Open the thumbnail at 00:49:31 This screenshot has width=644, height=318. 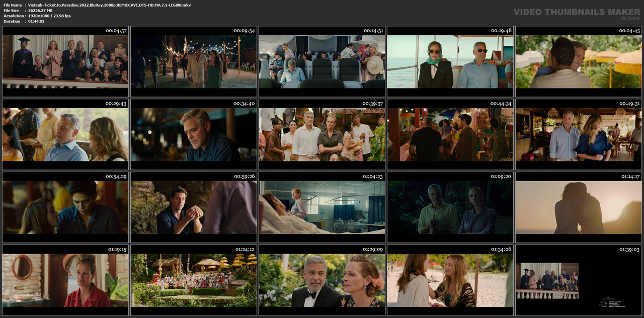pyautogui.click(x=579, y=134)
